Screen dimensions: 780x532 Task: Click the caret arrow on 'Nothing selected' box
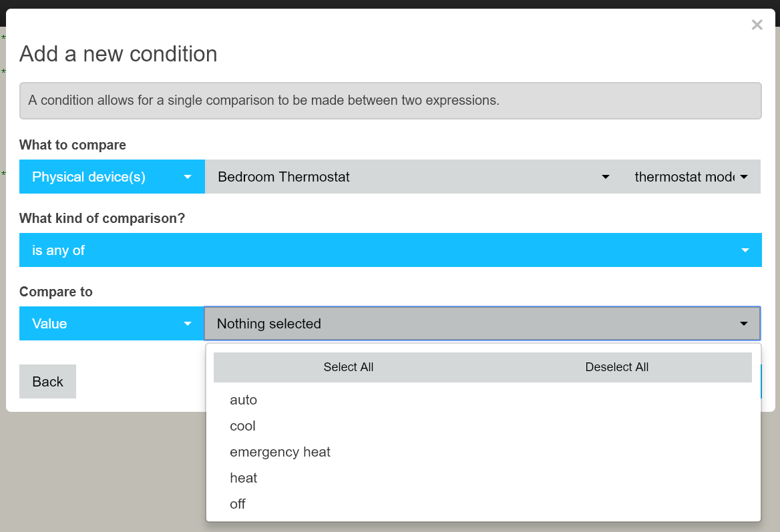744,324
